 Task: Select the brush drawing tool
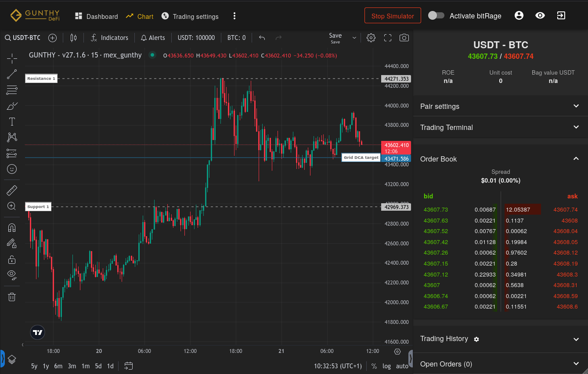click(x=12, y=106)
